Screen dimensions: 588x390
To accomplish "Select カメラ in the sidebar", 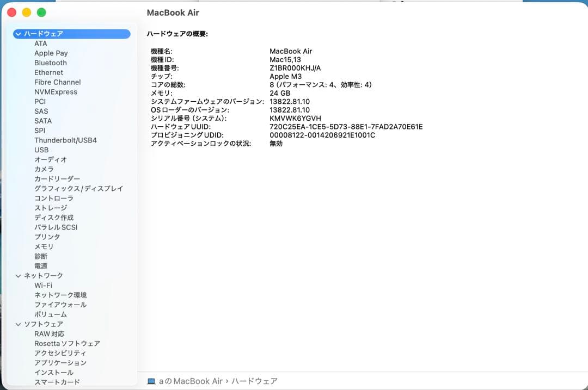I will 44,169.
